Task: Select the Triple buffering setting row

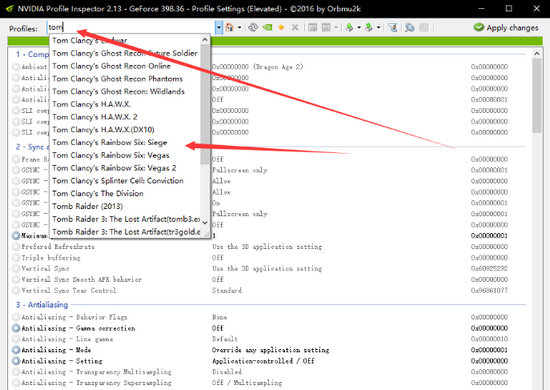Action: click(x=269, y=258)
